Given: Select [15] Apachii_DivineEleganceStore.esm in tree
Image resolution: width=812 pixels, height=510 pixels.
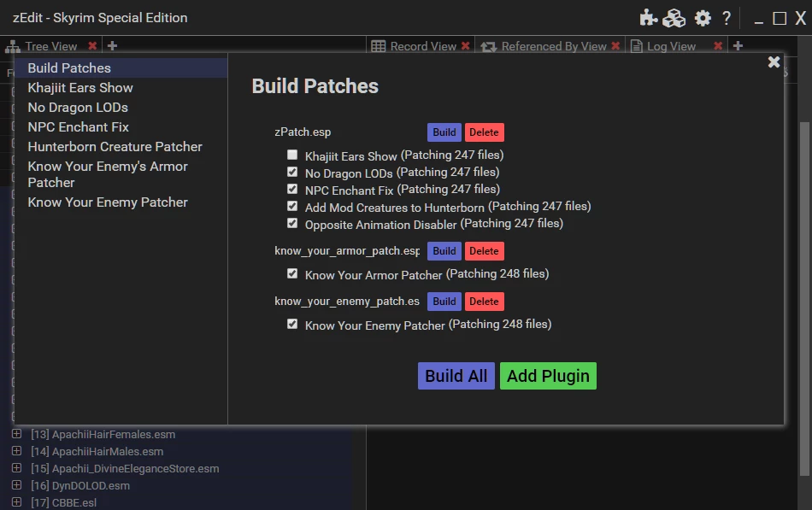Looking at the screenshot, I should pyautogui.click(x=125, y=469).
